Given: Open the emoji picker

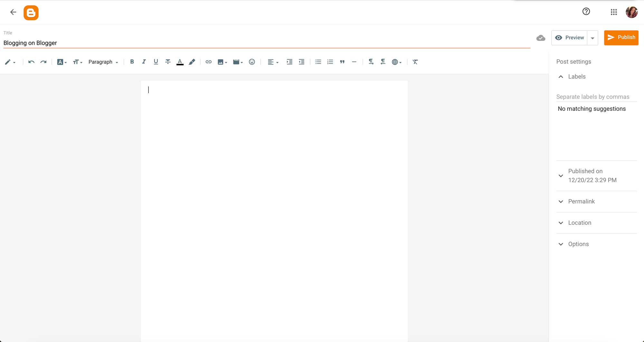Looking at the screenshot, I should coord(252,62).
